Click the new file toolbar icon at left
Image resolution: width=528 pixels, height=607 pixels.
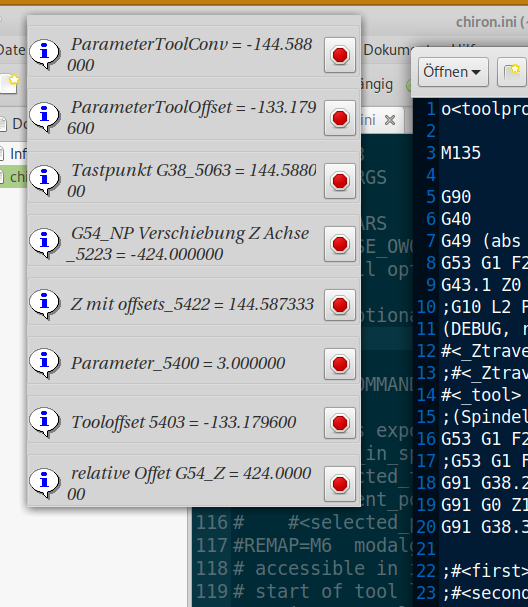(10, 84)
